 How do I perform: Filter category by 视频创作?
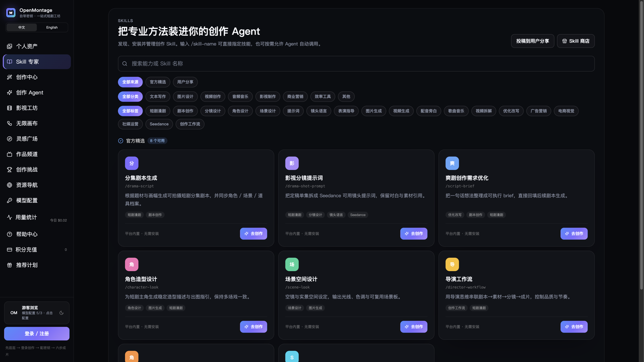(x=213, y=97)
